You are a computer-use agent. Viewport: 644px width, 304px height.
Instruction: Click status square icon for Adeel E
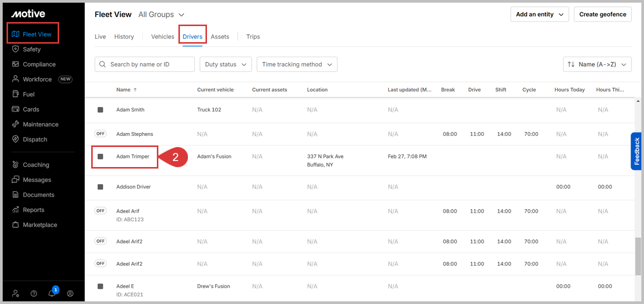point(100,286)
